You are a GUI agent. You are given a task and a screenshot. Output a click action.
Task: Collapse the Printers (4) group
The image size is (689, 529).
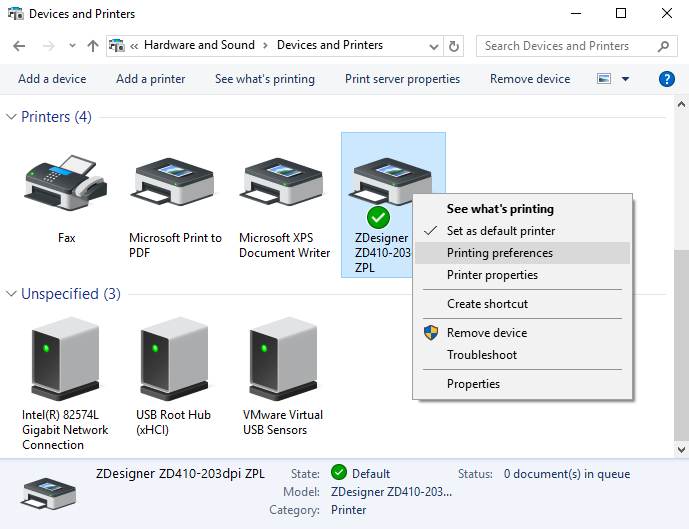pyautogui.click(x=11, y=117)
